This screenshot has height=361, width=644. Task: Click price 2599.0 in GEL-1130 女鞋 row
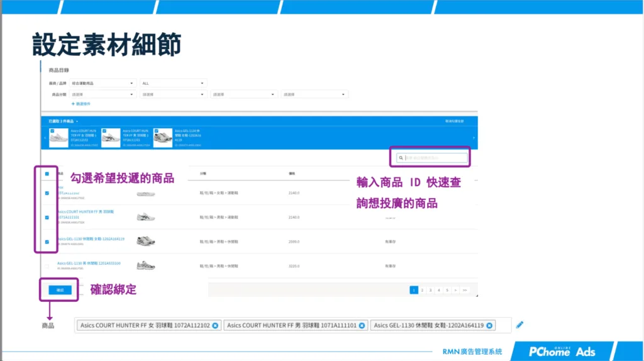(x=294, y=242)
